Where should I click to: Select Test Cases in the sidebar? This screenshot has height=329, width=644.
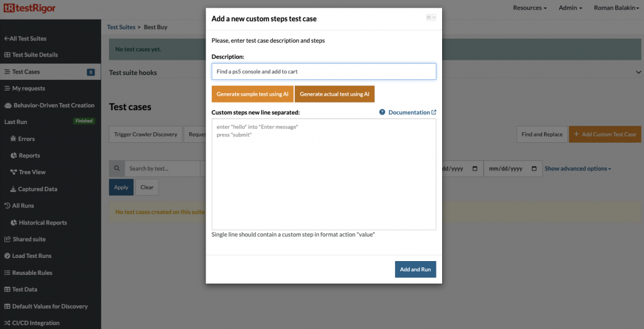(26, 72)
